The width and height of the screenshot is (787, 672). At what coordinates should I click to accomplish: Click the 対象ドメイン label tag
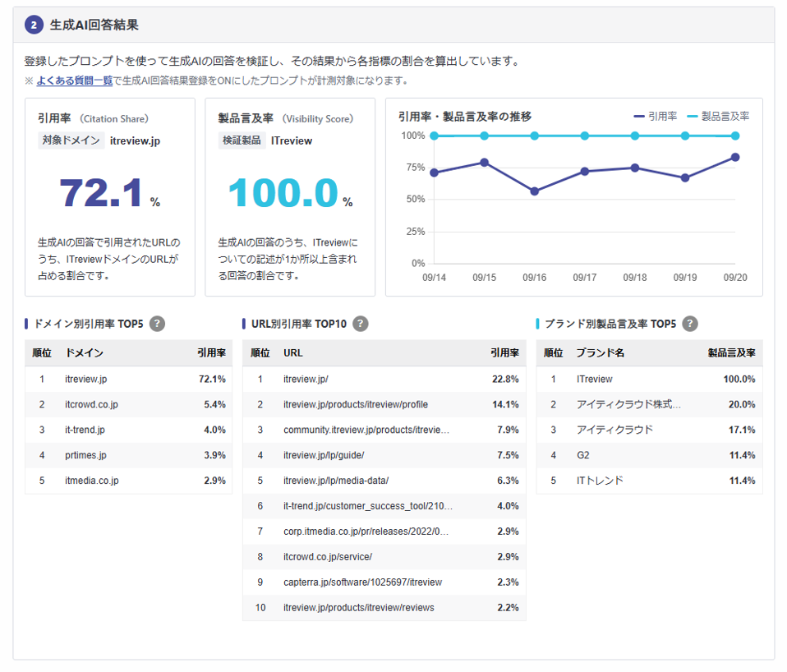pyautogui.click(x=71, y=140)
